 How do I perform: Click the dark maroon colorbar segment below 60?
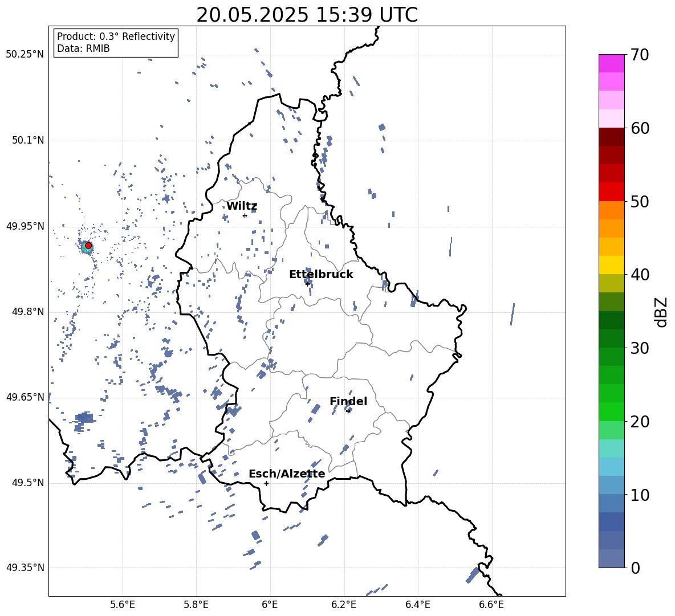click(611, 137)
